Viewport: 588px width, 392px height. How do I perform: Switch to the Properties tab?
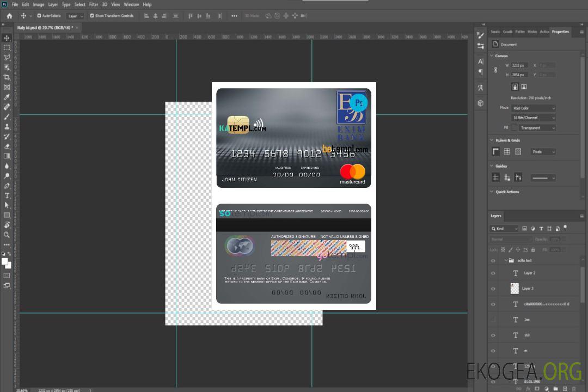560,32
